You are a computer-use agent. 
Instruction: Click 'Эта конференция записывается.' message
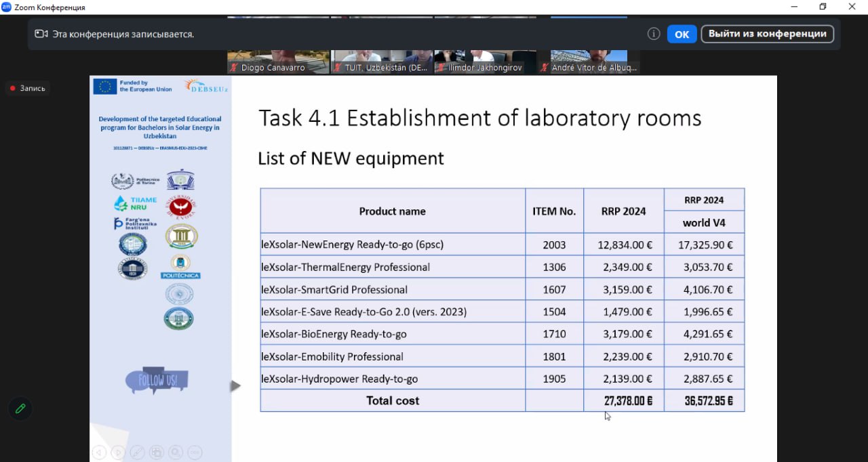[x=123, y=34]
